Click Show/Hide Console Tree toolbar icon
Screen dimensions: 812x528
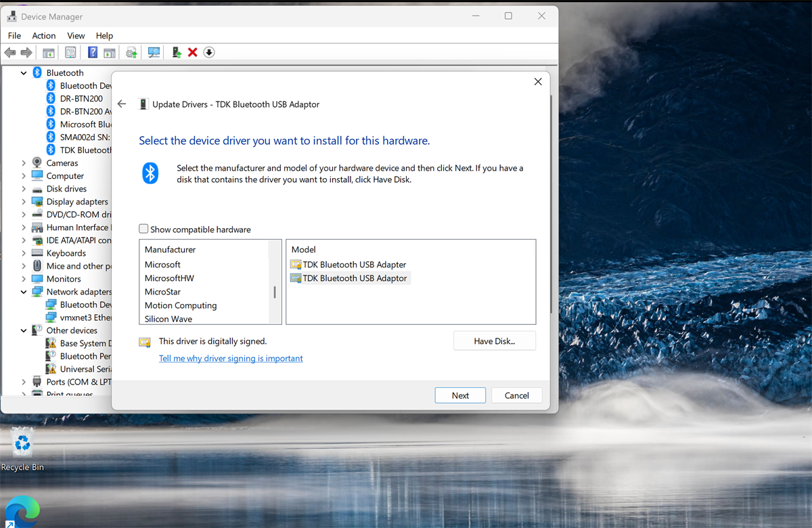tap(49, 53)
